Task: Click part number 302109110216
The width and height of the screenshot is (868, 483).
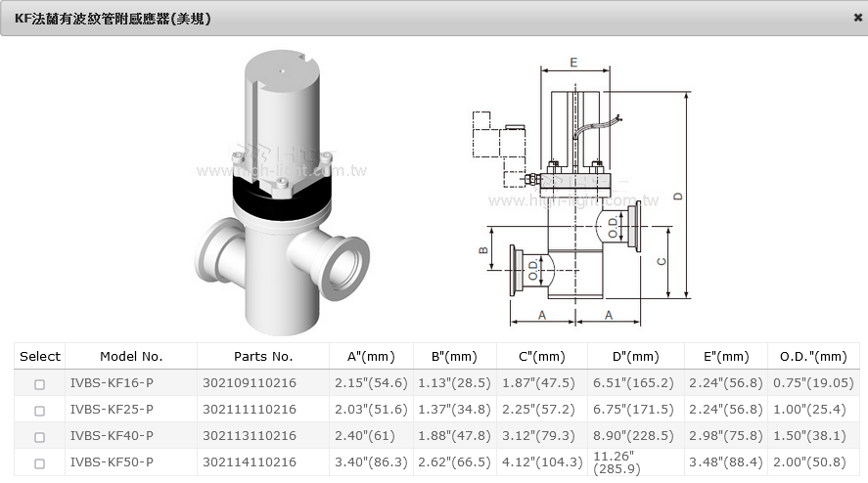Action: [249, 383]
